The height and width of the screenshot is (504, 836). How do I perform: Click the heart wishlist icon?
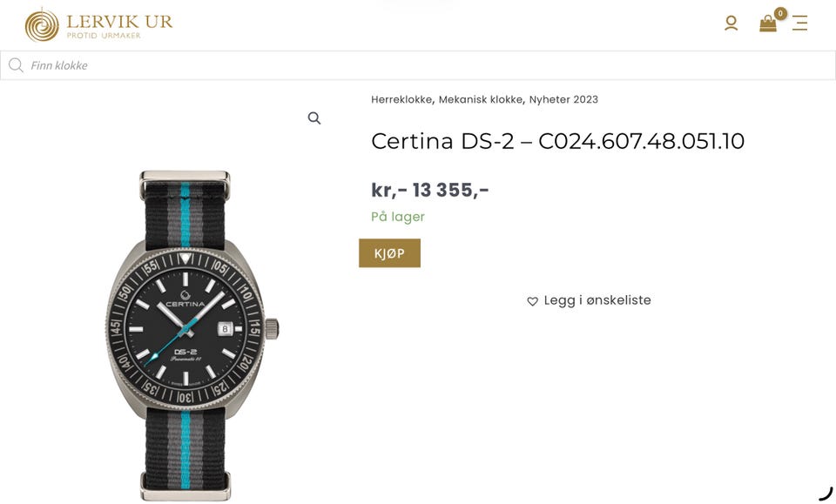(x=532, y=301)
